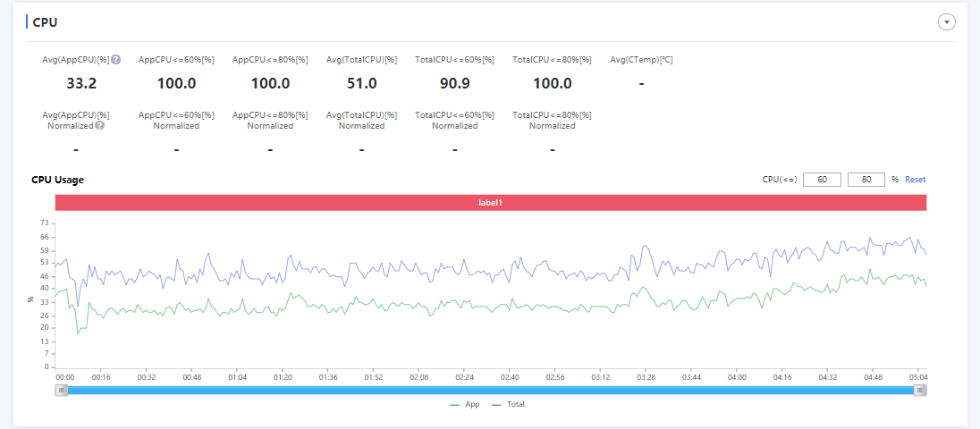Click the AppCPU<=60%[%] label in top row
The width and height of the screenshot is (980, 429).
tap(176, 60)
